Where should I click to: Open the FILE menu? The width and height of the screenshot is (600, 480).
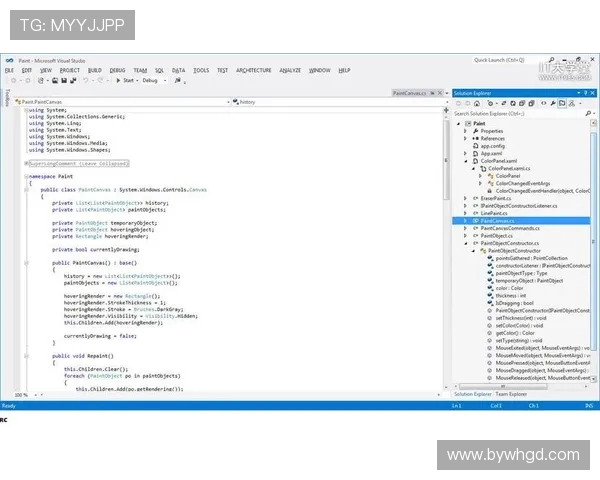point(9,70)
